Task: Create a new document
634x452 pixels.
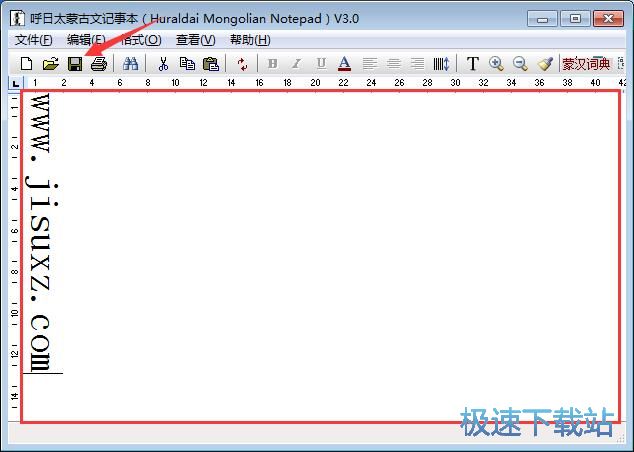Action: coord(27,64)
